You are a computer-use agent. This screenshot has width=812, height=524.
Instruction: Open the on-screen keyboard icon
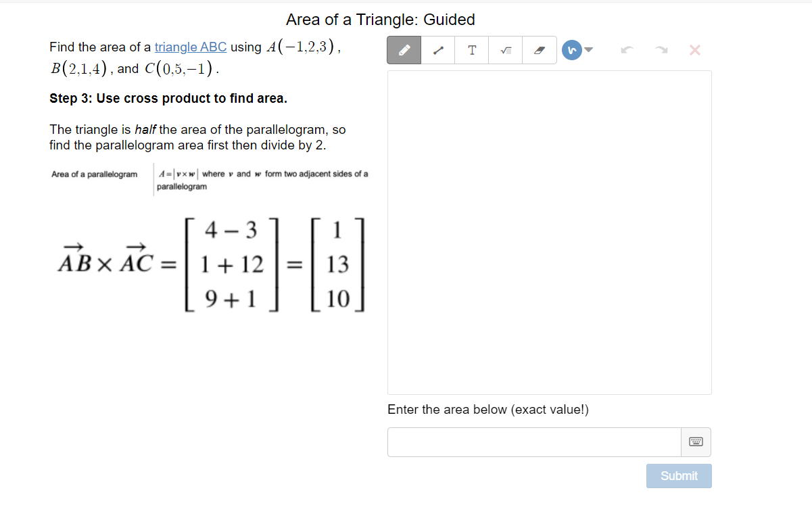pos(696,441)
